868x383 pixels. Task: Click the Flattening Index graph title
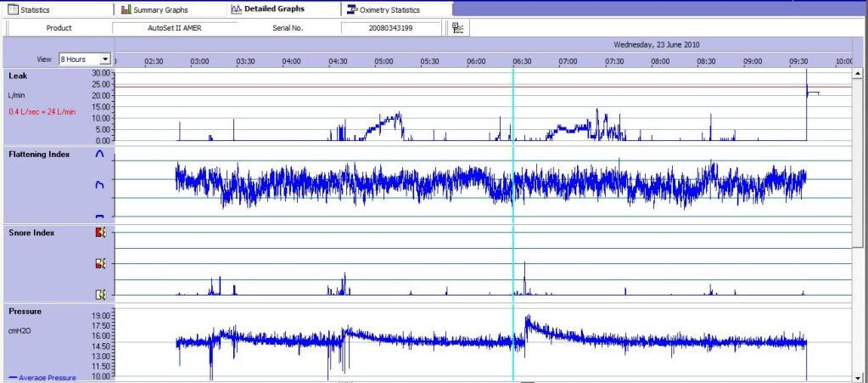click(39, 155)
